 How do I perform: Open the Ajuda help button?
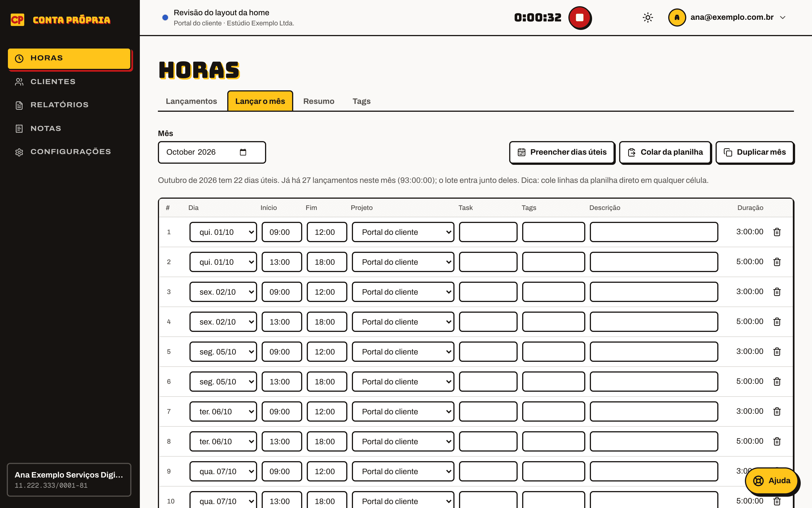point(771,480)
